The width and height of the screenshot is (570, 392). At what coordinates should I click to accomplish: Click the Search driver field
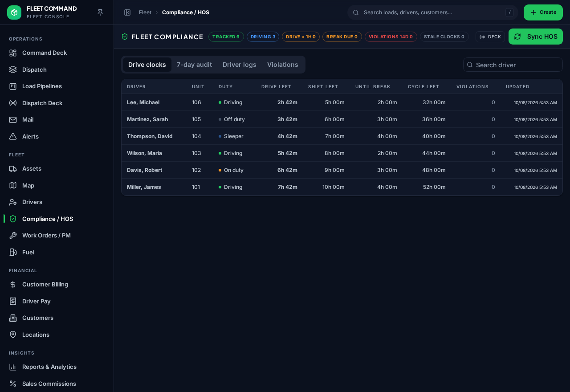(x=513, y=65)
